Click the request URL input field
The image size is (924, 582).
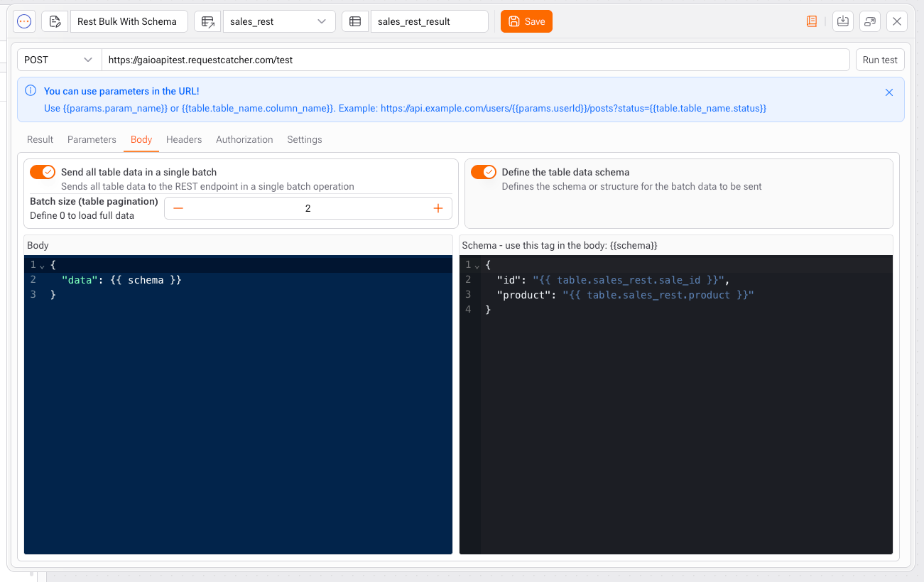(x=475, y=60)
